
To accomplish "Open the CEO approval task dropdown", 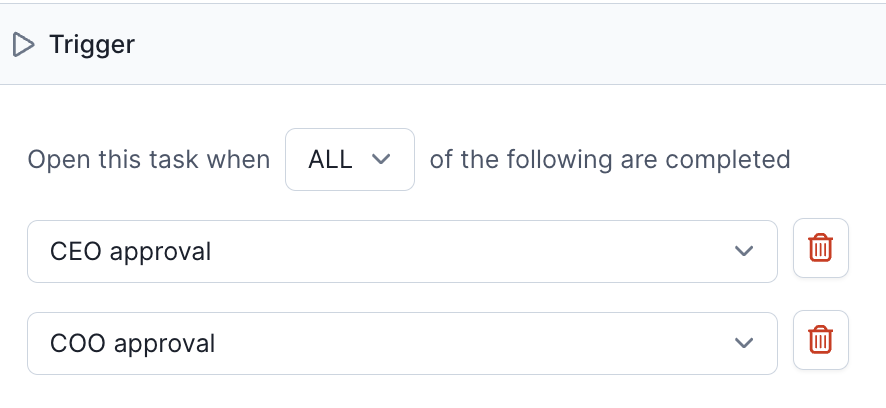I will pos(402,251).
